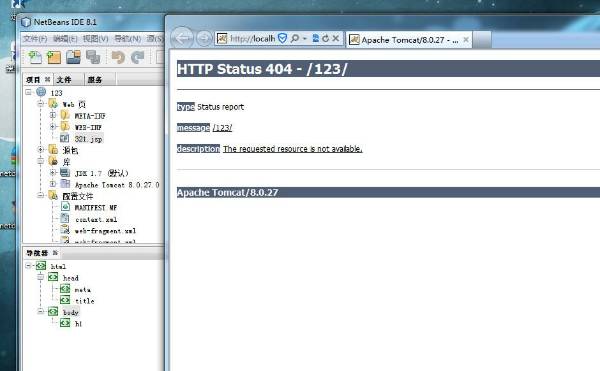Image resolution: width=600 pixels, height=371 pixels.
Task: Stop loading with the address bar X icon
Action: 336,38
